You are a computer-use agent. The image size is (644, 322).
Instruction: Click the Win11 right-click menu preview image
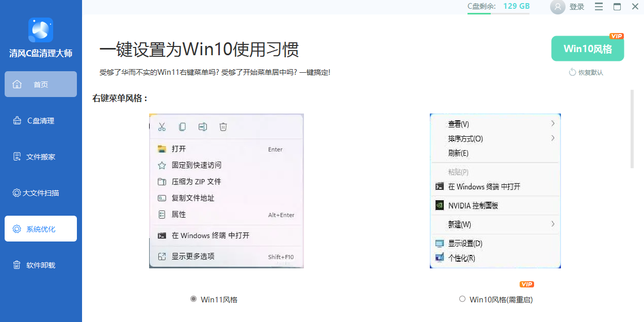[227, 191]
